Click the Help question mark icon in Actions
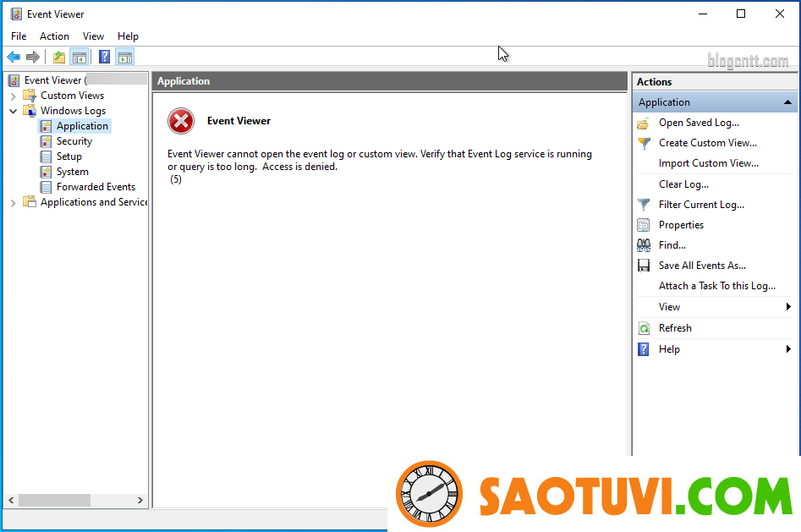The width and height of the screenshot is (801, 532). [x=644, y=349]
